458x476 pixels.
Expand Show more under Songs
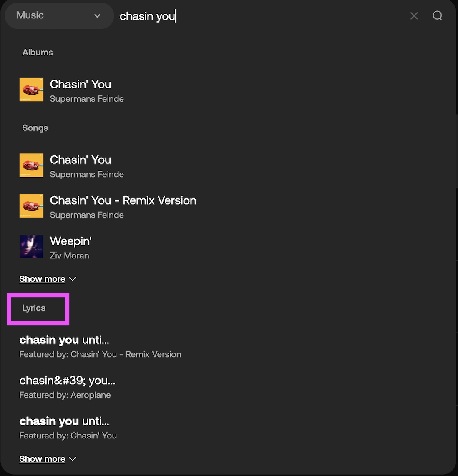tap(42, 279)
